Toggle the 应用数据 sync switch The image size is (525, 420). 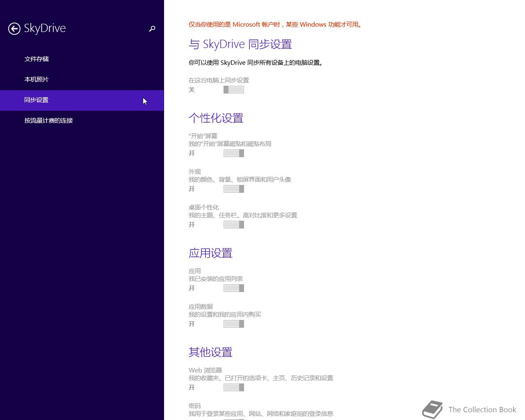[x=234, y=324]
